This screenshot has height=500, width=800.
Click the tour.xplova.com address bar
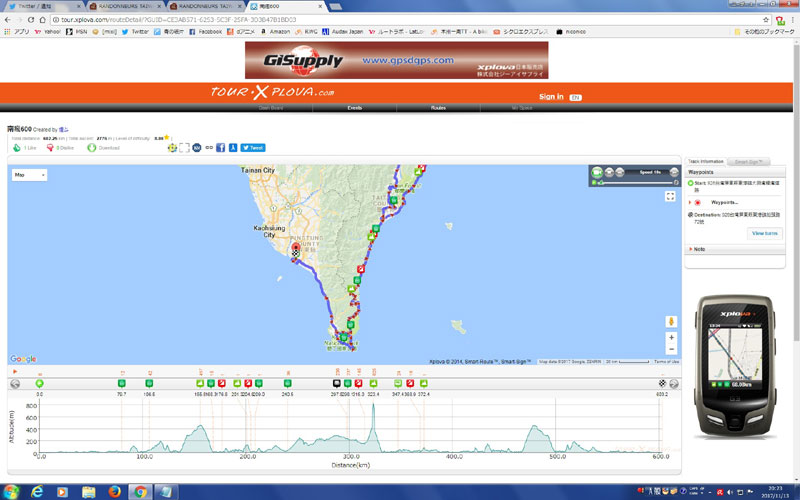pyautogui.click(x=408, y=19)
